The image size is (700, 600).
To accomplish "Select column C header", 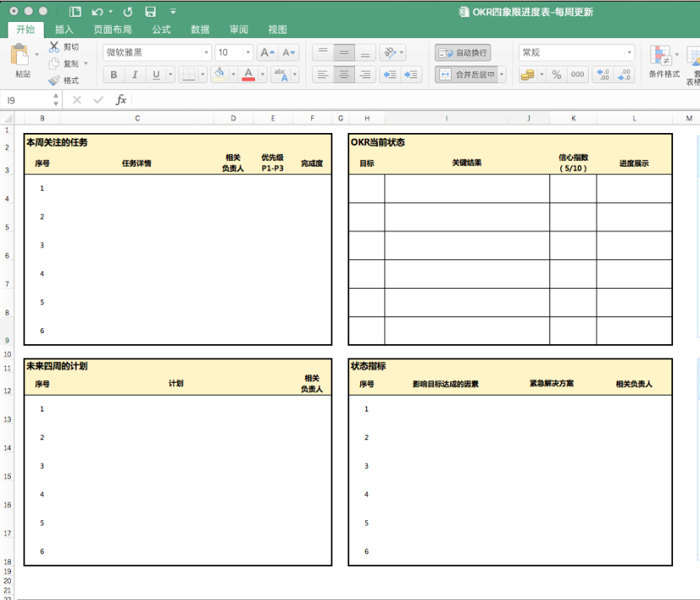I will [x=137, y=119].
